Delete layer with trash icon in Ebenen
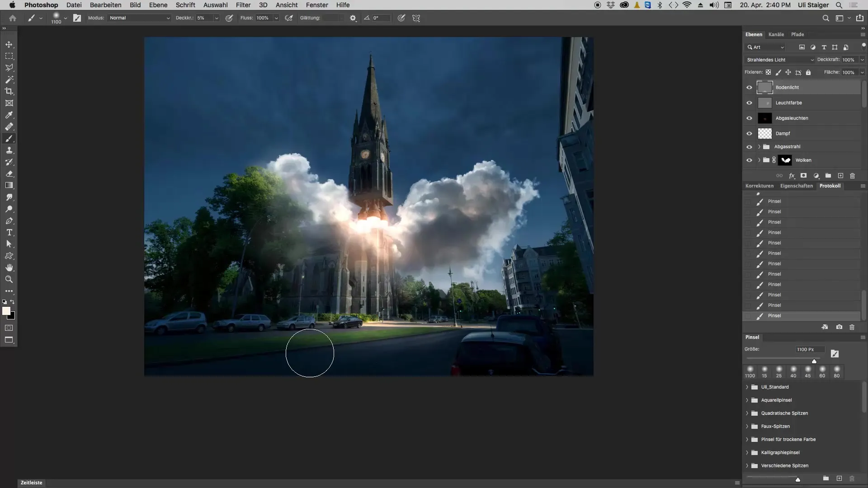 [x=852, y=175]
